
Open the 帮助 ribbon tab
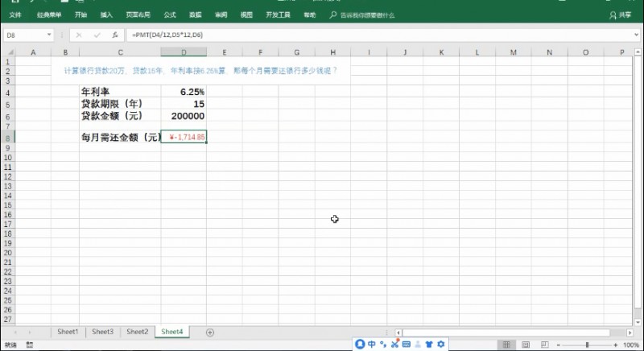point(310,14)
